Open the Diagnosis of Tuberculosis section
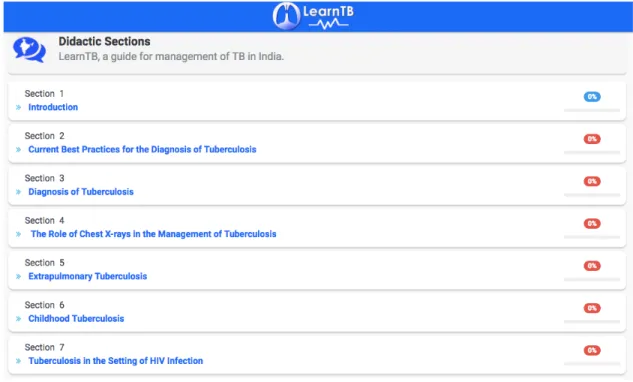Image resolution: width=633 pixels, height=382 pixels. pyautogui.click(x=81, y=192)
